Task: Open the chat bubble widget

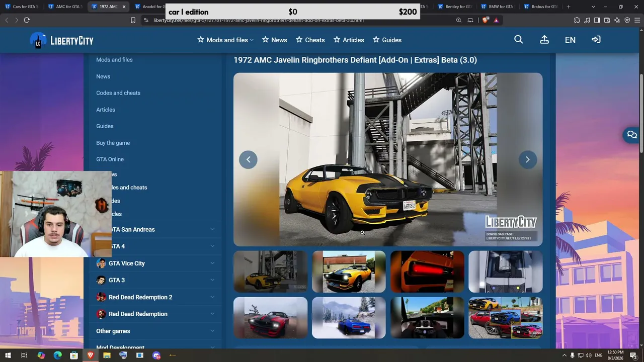Action: point(632,135)
